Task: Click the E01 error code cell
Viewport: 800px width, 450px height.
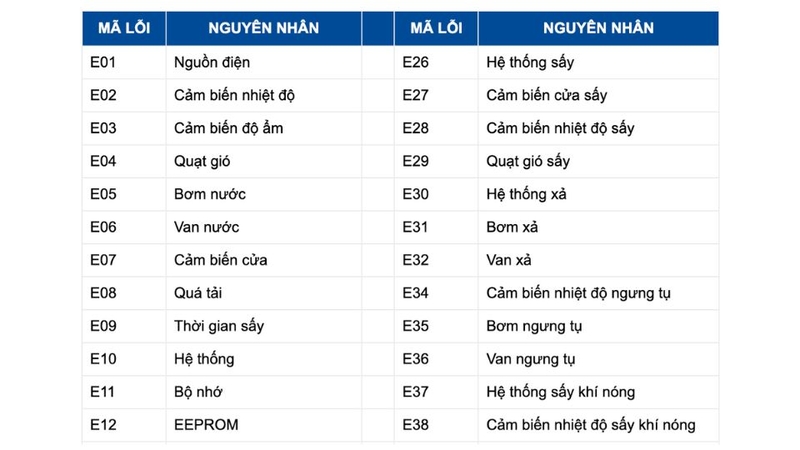Action: click(x=104, y=62)
